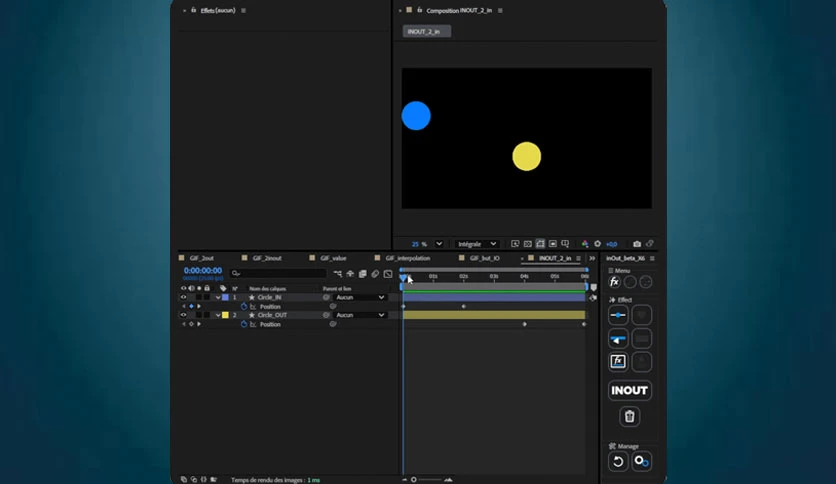836x484 pixels.
Task: Click the yellow label color swatch of Circle_OUT
Action: (x=225, y=315)
